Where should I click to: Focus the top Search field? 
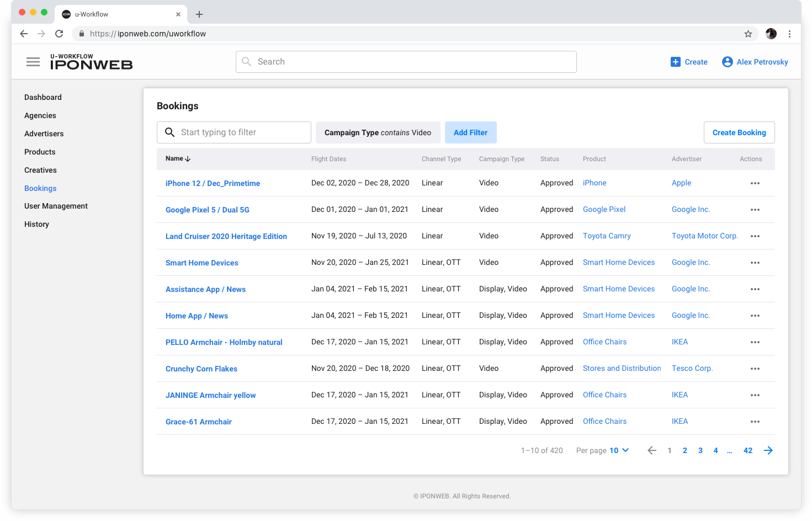tap(406, 62)
